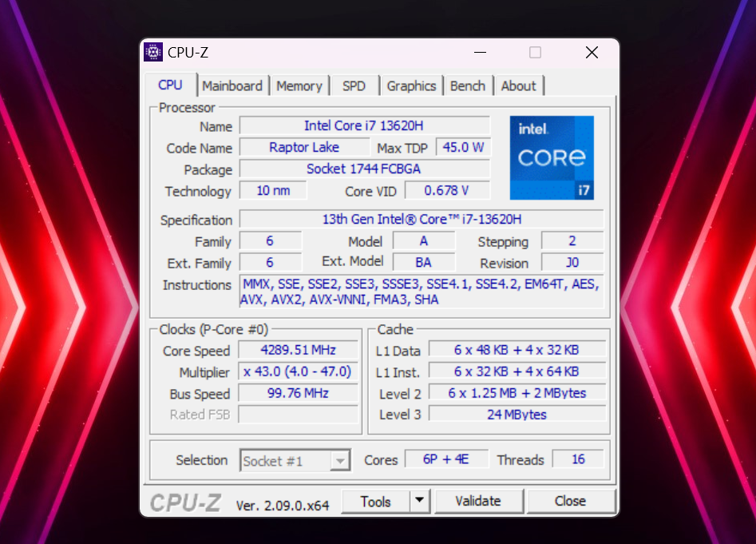The width and height of the screenshot is (756, 544).
Task: Click the Validate button
Action: (x=478, y=501)
